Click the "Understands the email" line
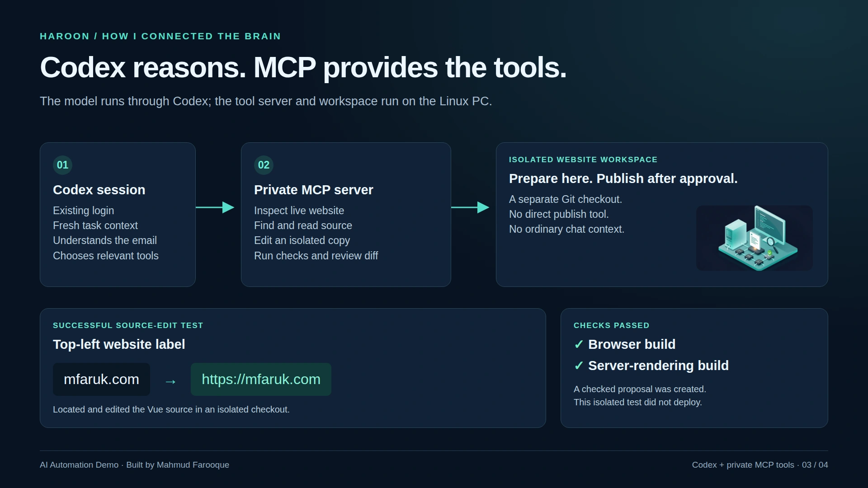Viewport: 868px width, 488px height. [x=105, y=240]
